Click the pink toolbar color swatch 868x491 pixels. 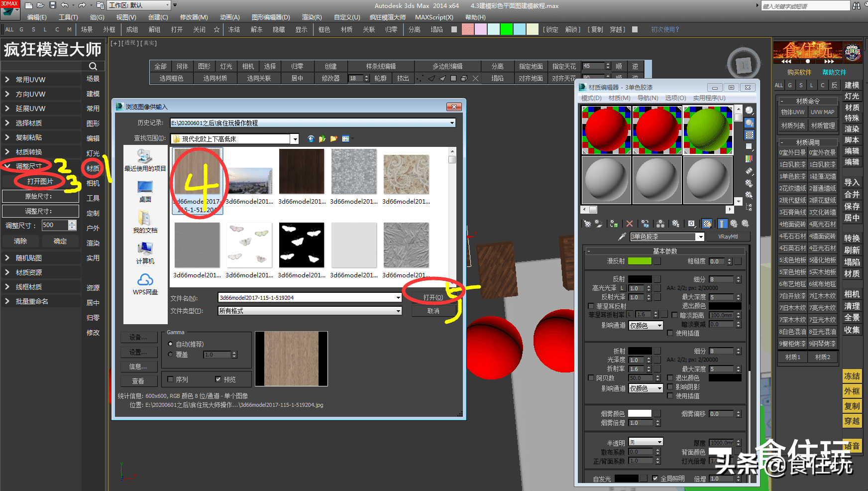467,29
